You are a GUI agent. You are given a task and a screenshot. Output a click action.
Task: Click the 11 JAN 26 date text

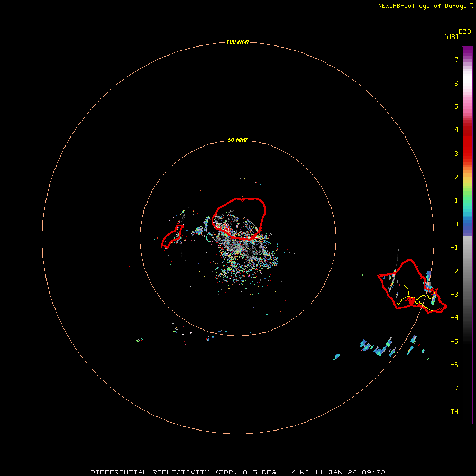(x=336, y=472)
